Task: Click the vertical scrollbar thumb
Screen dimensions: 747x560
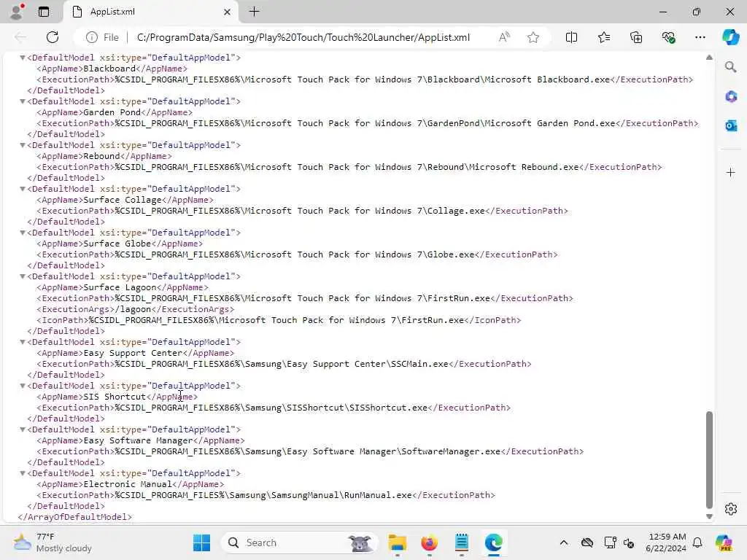Action: coord(709,459)
